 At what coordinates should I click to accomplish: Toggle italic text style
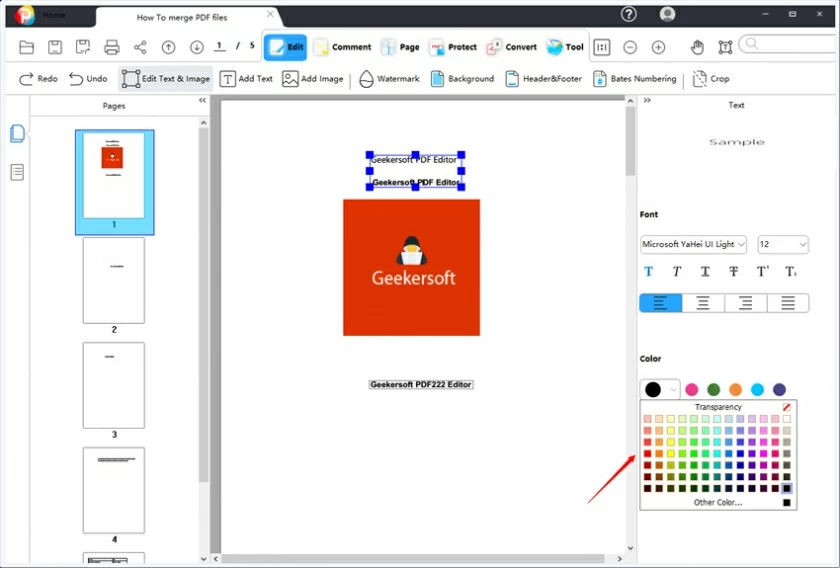pyautogui.click(x=677, y=272)
